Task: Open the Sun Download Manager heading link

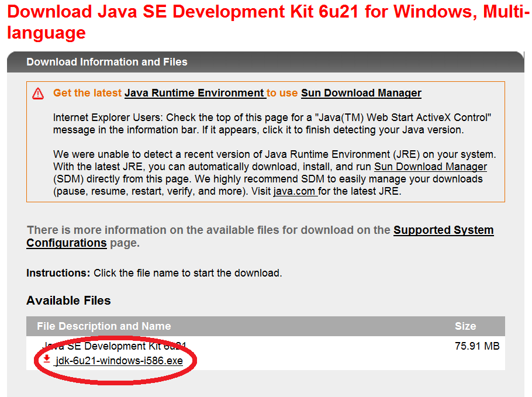Action: click(x=361, y=92)
